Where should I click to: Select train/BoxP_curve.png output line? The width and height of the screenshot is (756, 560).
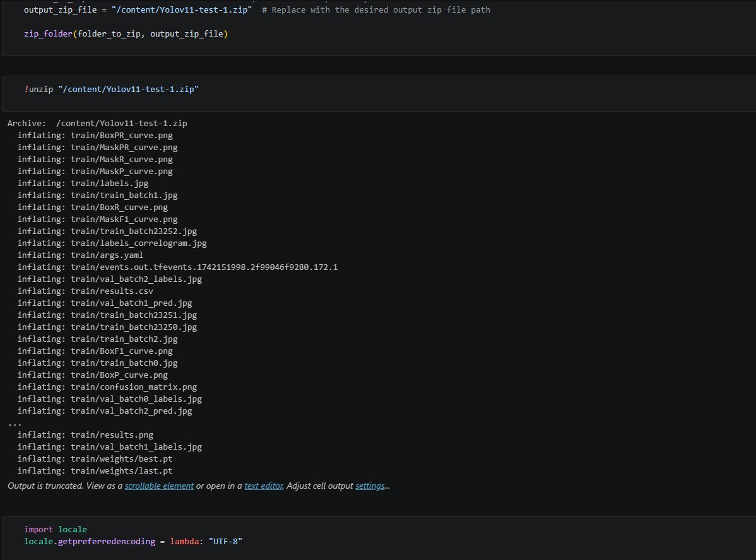point(93,375)
